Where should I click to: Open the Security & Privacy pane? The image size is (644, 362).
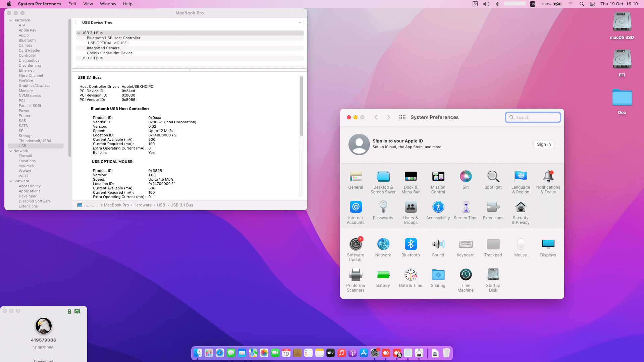click(520, 207)
